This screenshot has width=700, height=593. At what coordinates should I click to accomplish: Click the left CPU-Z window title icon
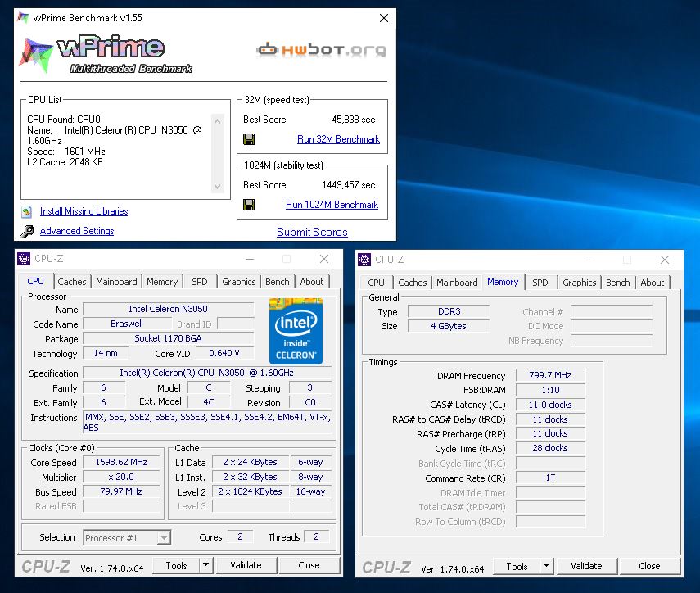click(x=24, y=259)
